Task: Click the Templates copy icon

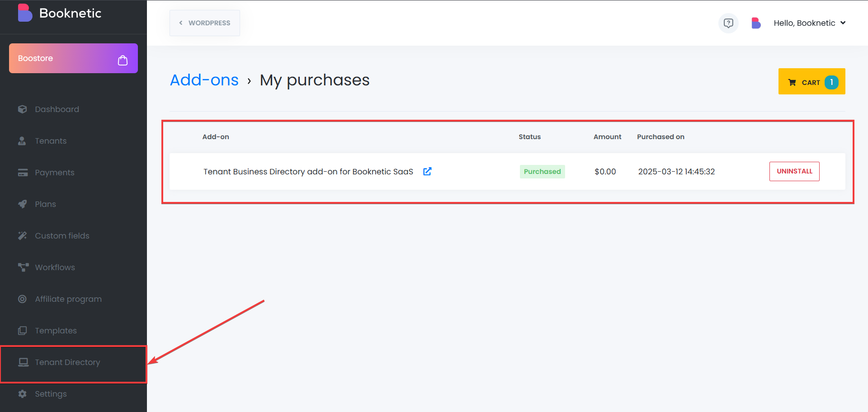Action: [23, 331]
